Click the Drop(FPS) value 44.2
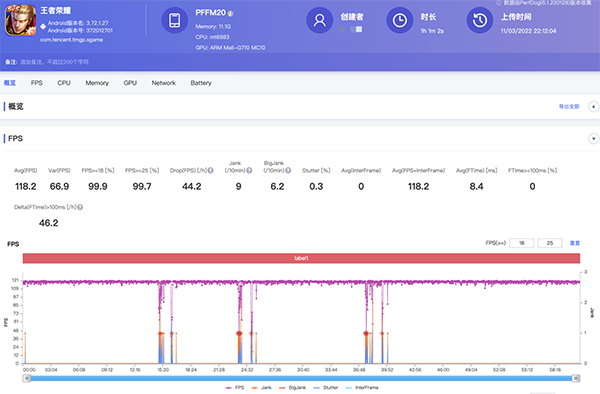 pos(191,186)
